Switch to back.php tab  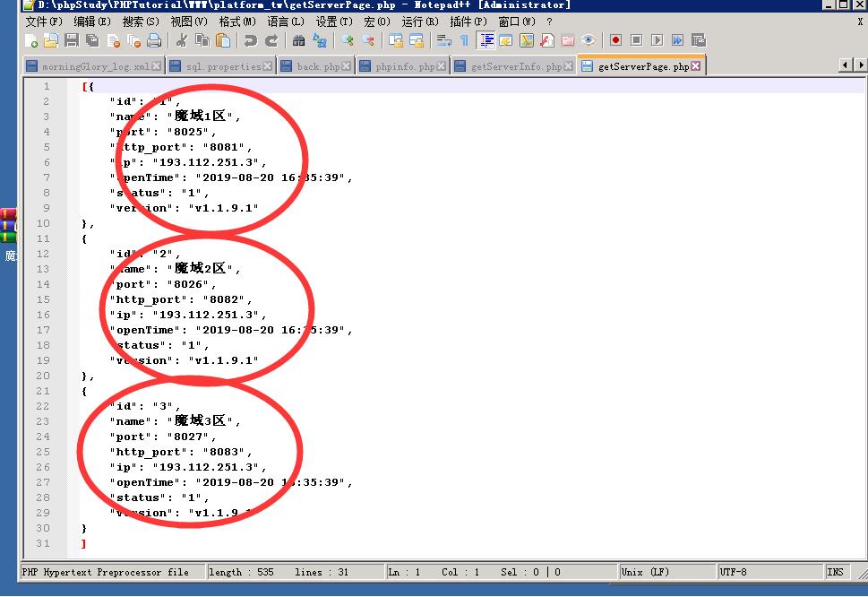[x=316, y=66]
